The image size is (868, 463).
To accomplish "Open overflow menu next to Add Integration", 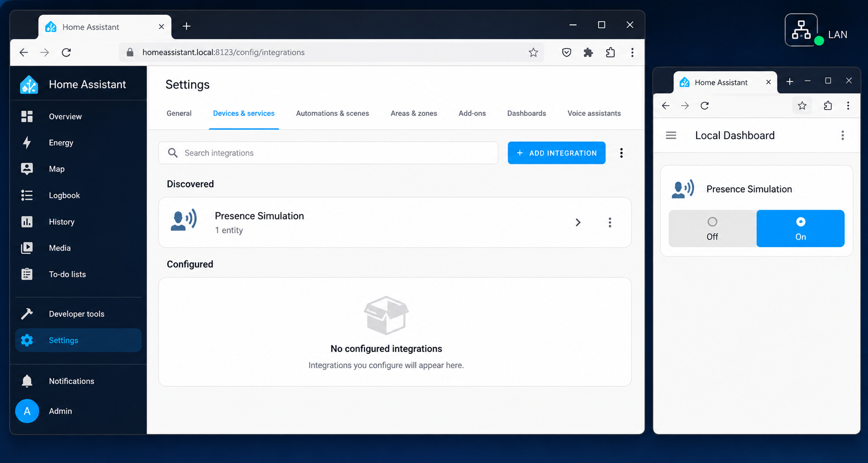I will click(x=621, y=153).
